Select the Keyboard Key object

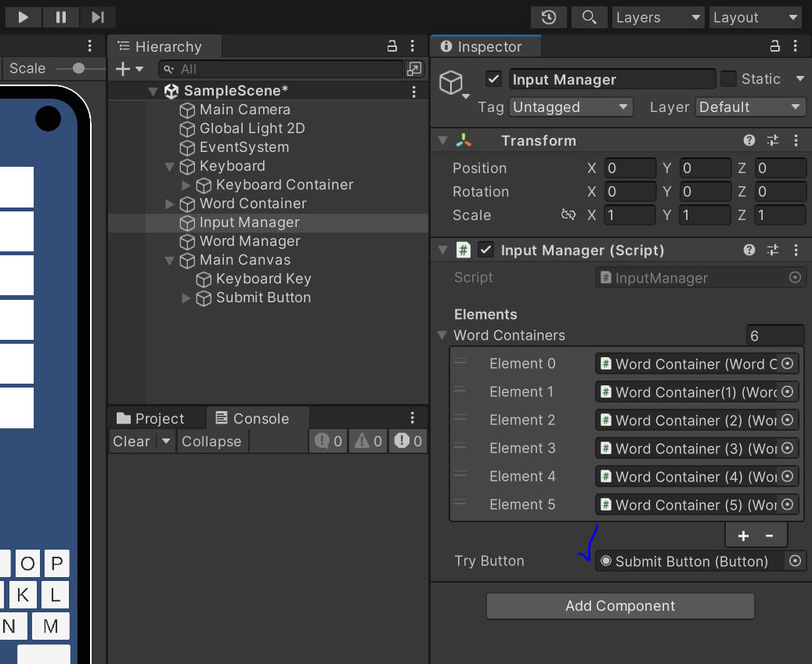pyautogui.click(x=263, y=280)
